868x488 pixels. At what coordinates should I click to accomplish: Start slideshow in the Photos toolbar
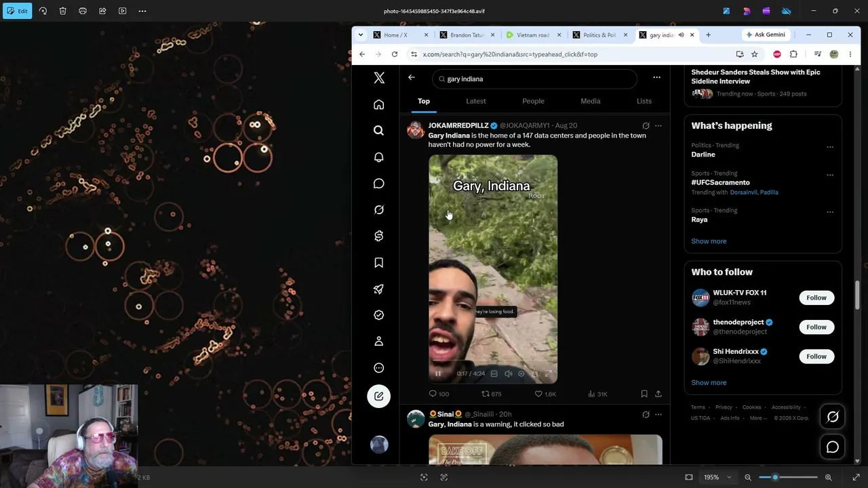click(x=122, y=11)
